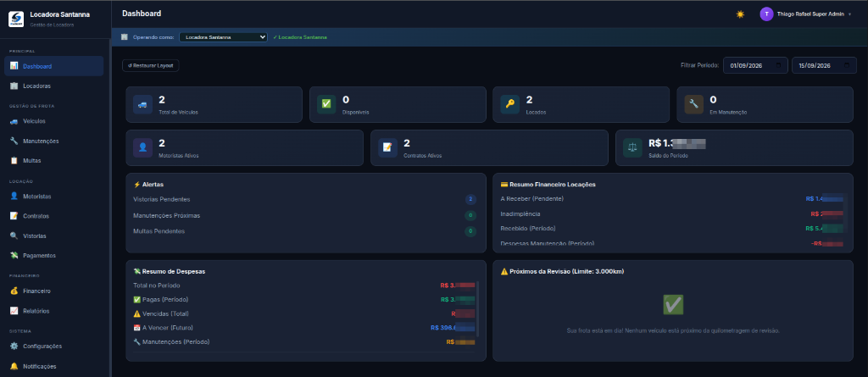The height and width of the screenshot is (377, 868).
Task: Open Vistorias sidebar link
Action: tap(53, 236)
